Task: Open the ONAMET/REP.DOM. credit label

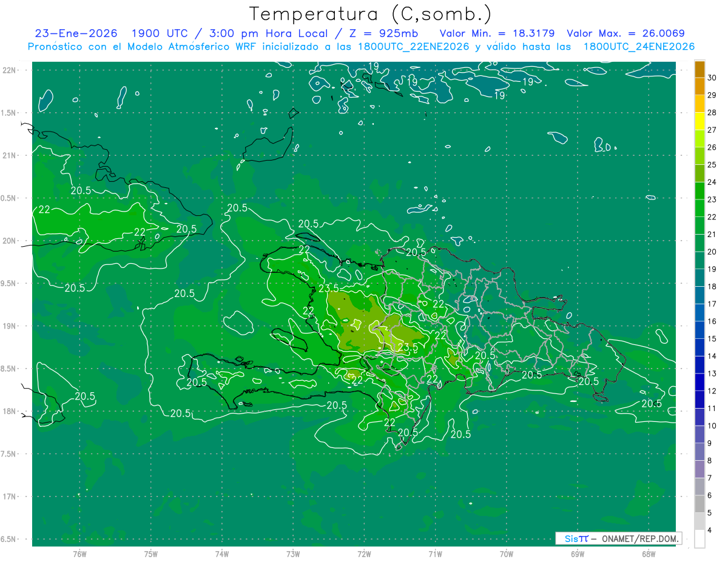Action: (x=639, y=538)
